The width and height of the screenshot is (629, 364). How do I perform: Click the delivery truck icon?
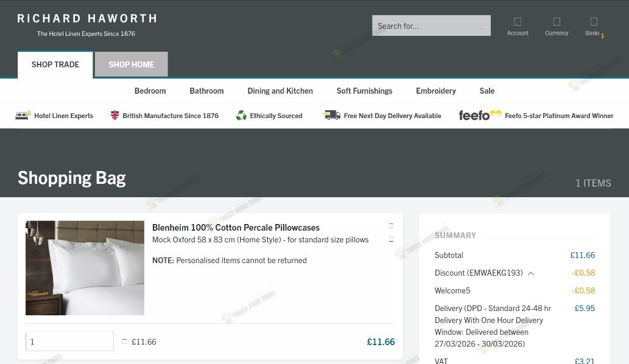332,116
